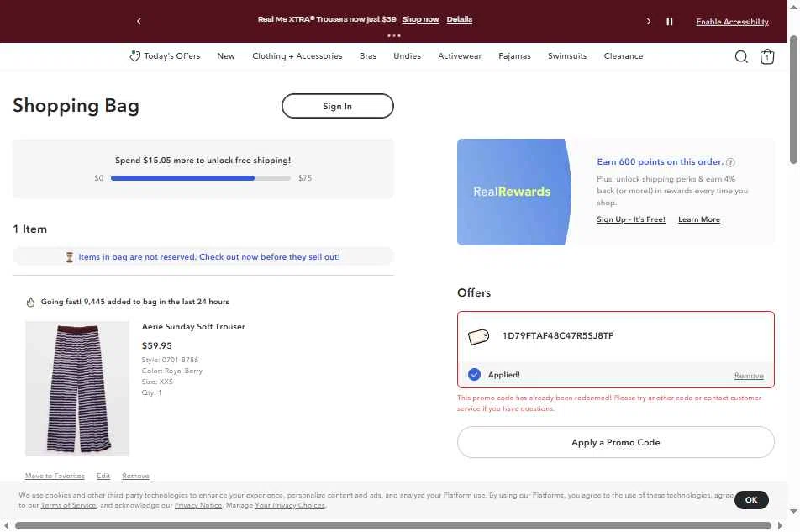The width and height of the screenshot is (800, 532).
Task: Click the scroll right arrow
Action: pyautogui.click(x=780, y=525)
